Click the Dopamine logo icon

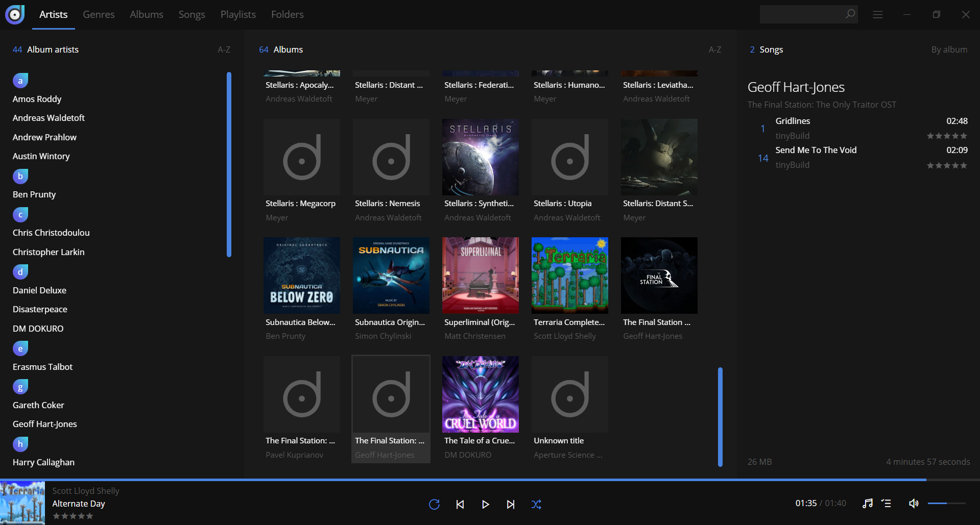14,14
